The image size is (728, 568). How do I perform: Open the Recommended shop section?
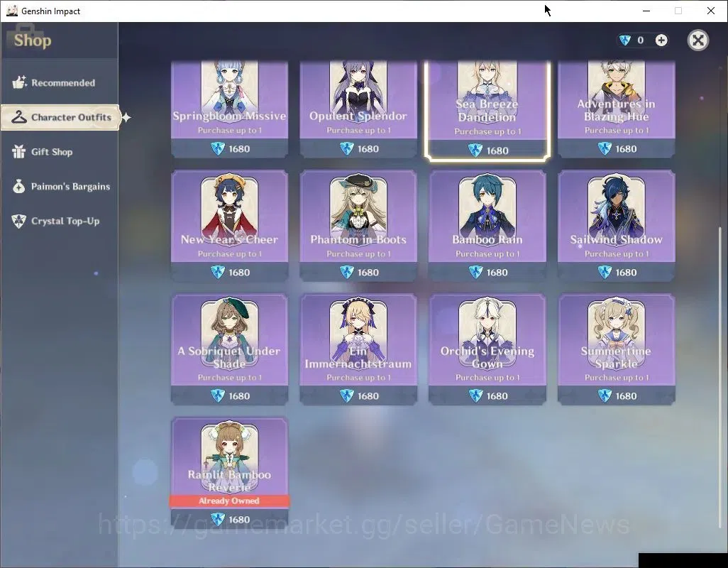[60, 82]
